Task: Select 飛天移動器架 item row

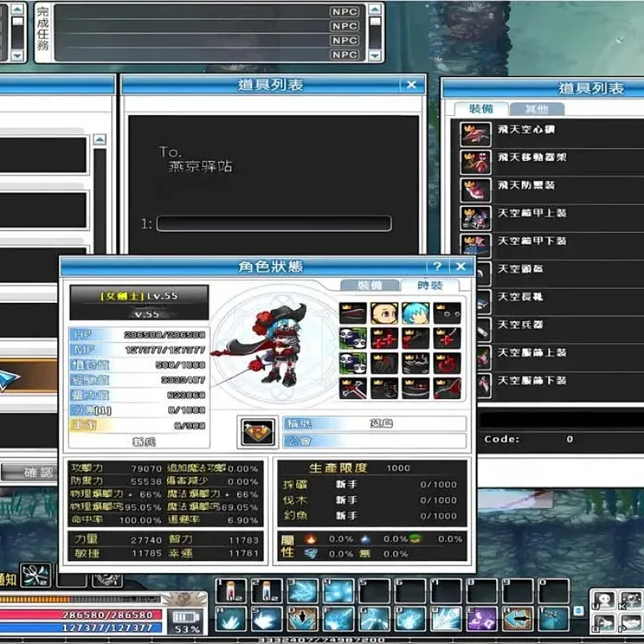Action: (551, 163)
